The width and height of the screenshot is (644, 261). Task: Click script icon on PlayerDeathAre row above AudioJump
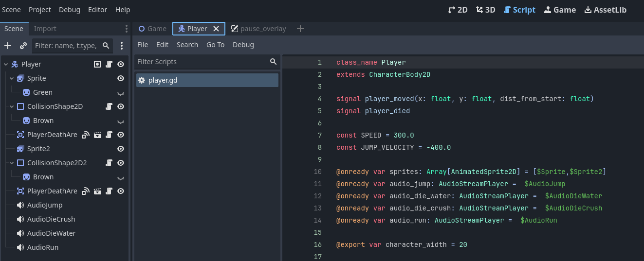point(110,191)
